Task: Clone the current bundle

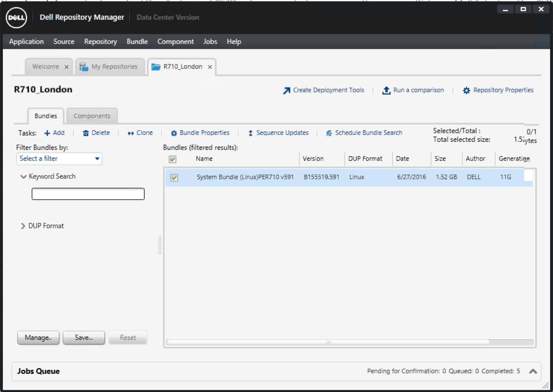Action: click(140, 133)
